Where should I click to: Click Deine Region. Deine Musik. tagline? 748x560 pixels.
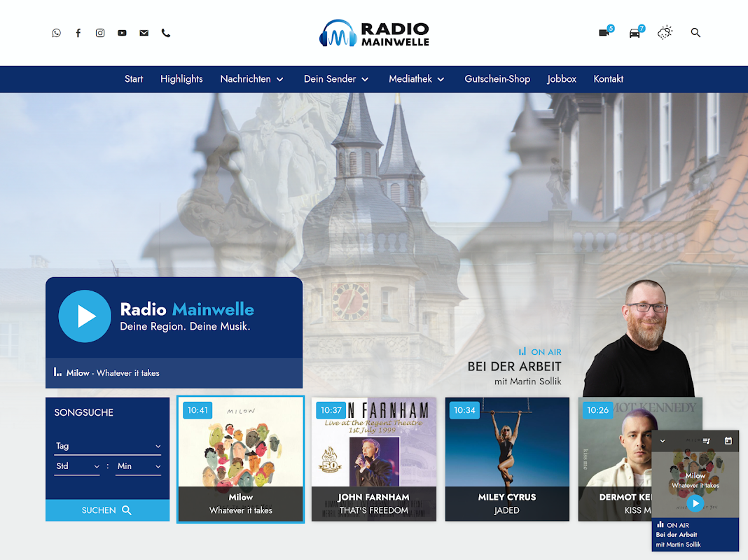pyautogui.click(x=185, y=326)
